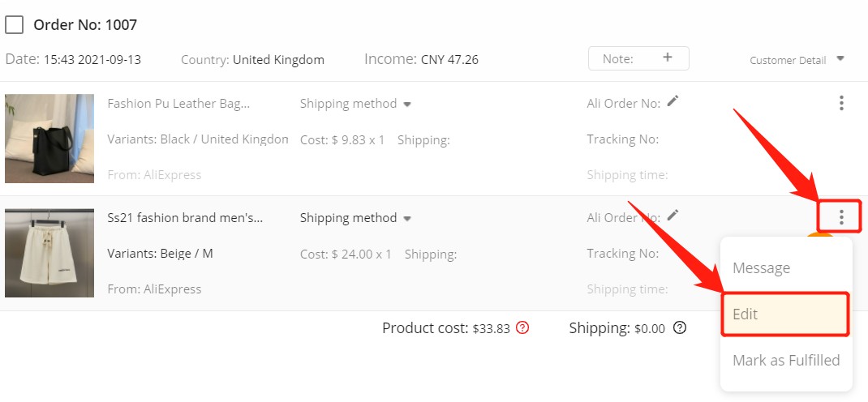This screenshot has height=402, width=868.
Task: Edit Ali Order No for leather bag
Action: [672, 101]
